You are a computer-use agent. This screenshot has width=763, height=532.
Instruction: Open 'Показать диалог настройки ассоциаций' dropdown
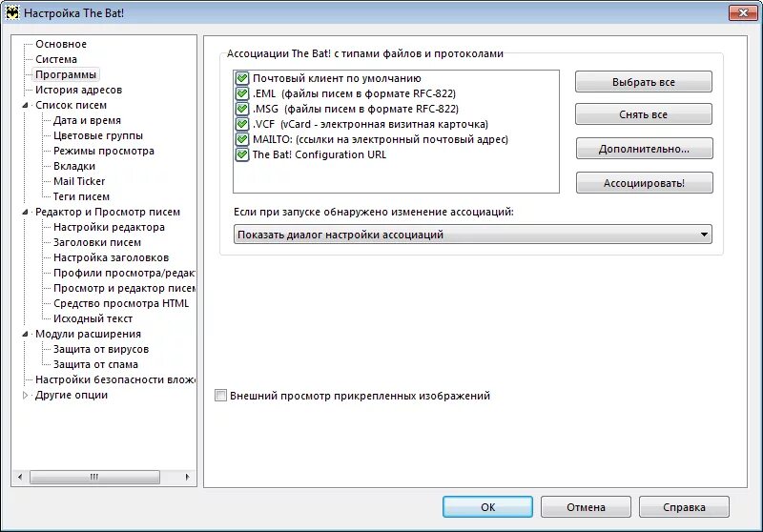point(472,235)
